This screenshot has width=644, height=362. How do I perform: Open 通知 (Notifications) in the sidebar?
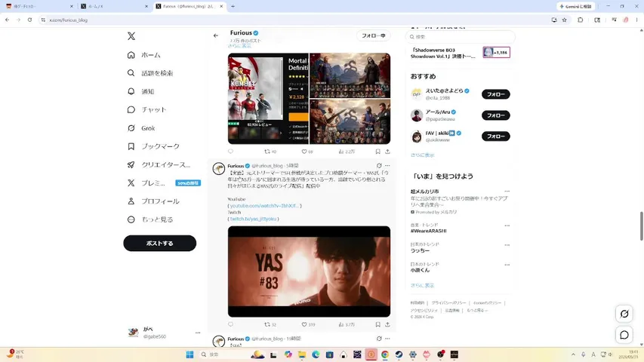(x=141, y=91)
